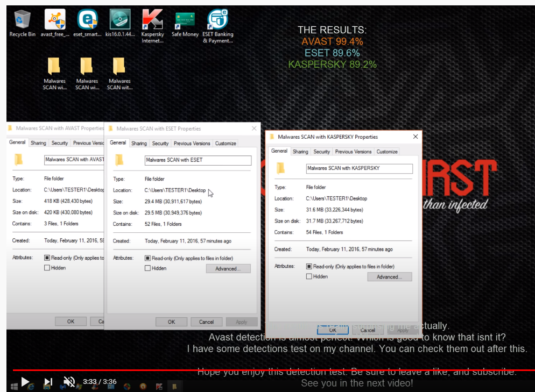Image resolution: width=535 pixels, height=392 pixels.
Task: Open Customize tab in ESET Properties
Action: coord(226,144)
